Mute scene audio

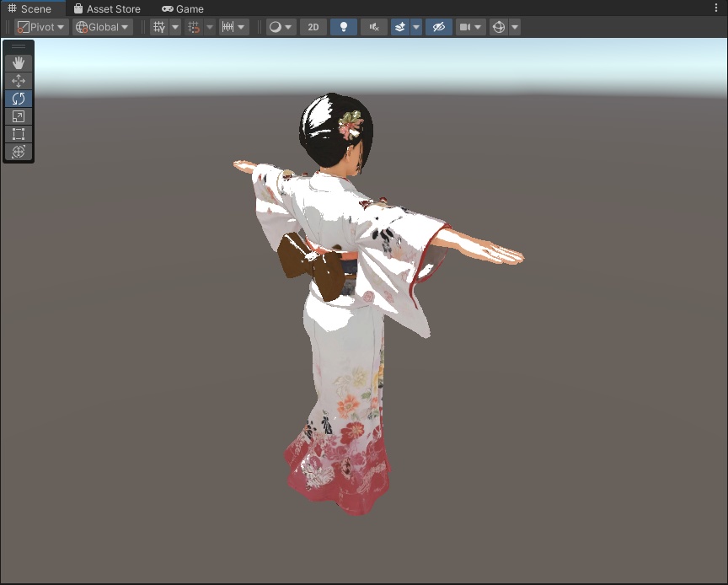click(x=372, y=26)
